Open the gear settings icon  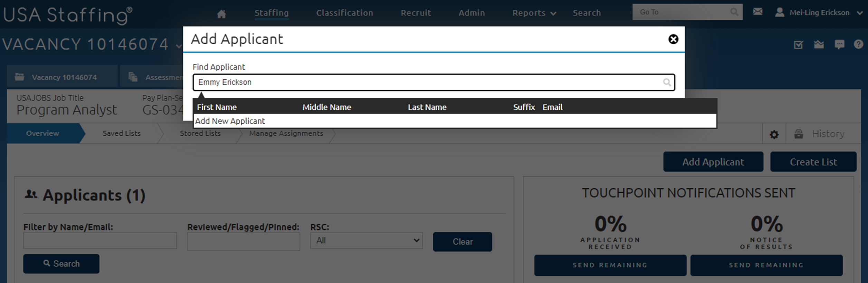point(774,134)
